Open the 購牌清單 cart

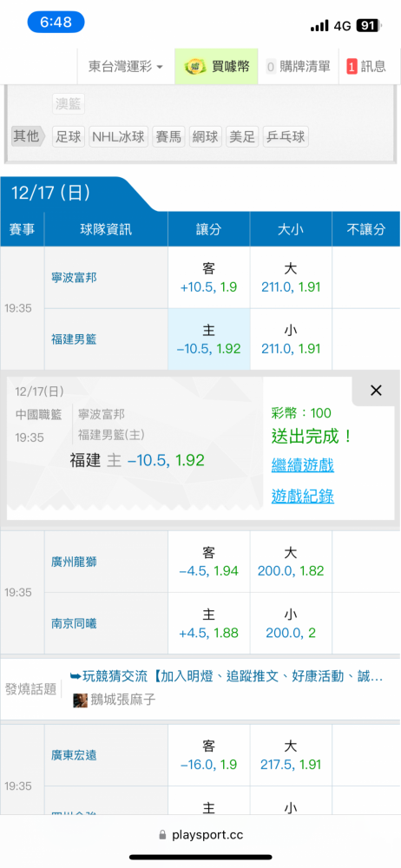pyautogui.click(x=299, y=67)
